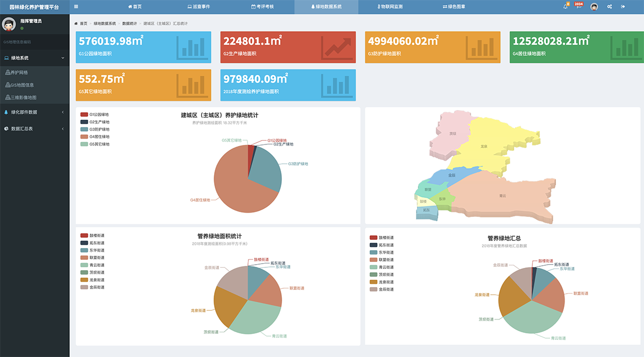Click the home icon in breadcrumb
This screenshot has width=644, height=357.
(x=76, y=24)
